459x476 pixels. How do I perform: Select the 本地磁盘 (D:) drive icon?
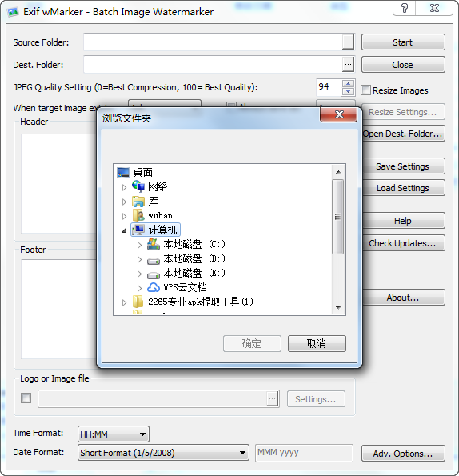tap(154, 260)
